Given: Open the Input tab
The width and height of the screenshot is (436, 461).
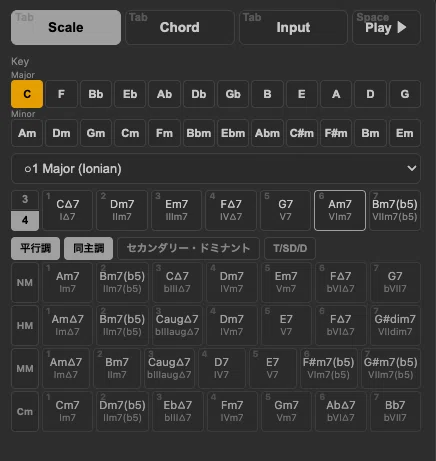Looking at the screenshot, I should (293, 27).
